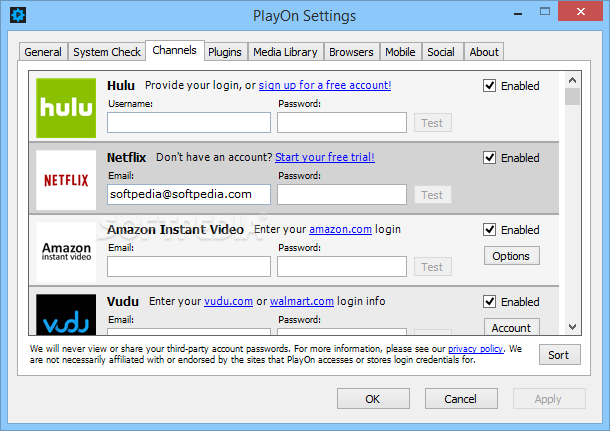The image size is (610, 431).
Task: Open the privacy policy link
Action: click(475, 349)
